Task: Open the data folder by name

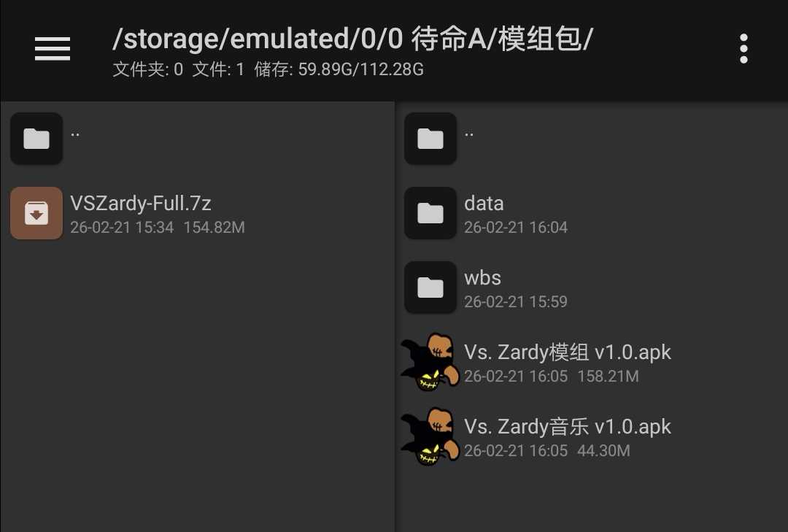Action: click(x=484, y=204)
